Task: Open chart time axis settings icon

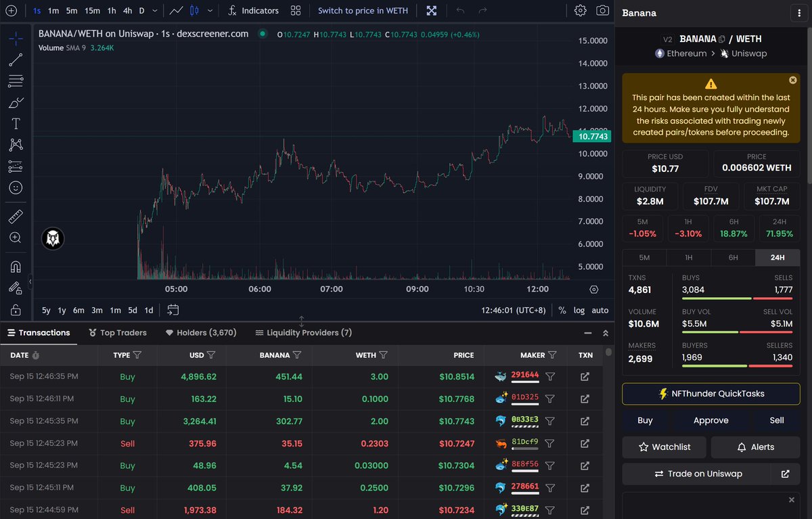Action: coord(594,289)
